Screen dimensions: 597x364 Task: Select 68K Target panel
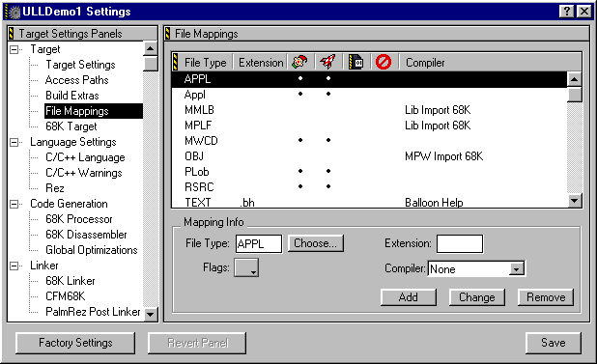pos(71,126)
